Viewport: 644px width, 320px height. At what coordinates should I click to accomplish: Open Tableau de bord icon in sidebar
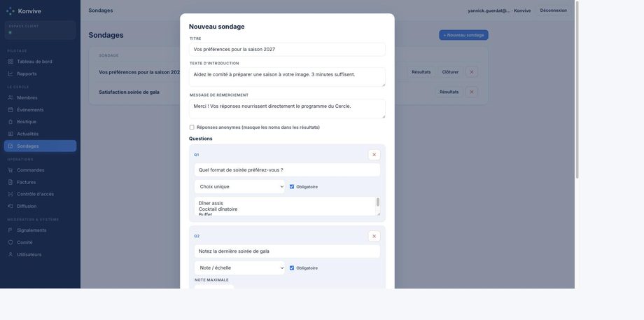click(10, 62)
